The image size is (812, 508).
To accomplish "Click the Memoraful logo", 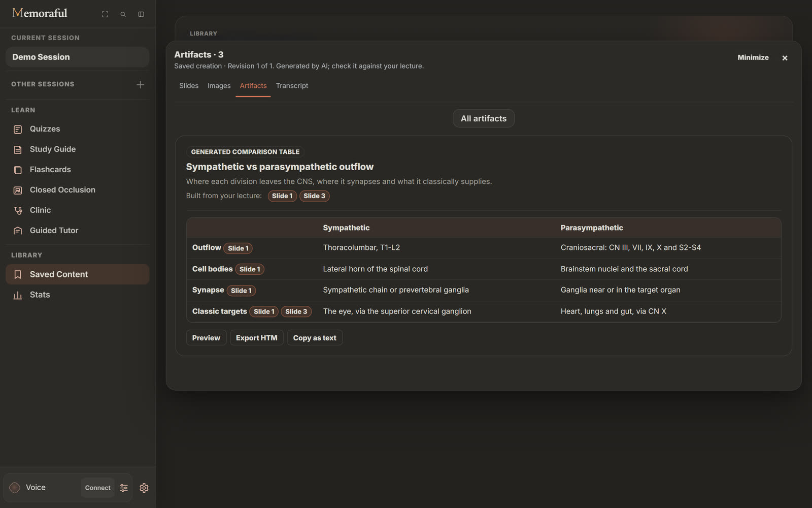I will (x=40, y=13).
